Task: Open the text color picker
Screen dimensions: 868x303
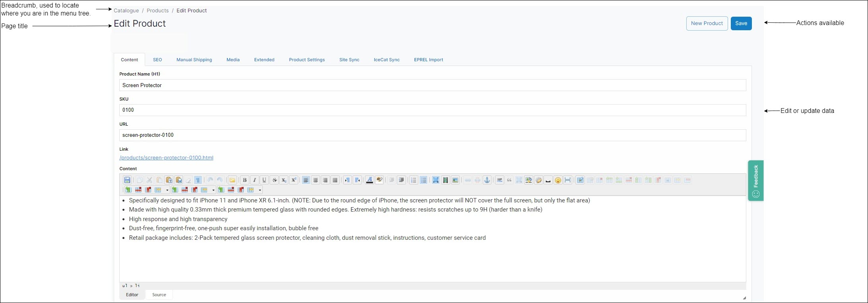Action: 369,180
